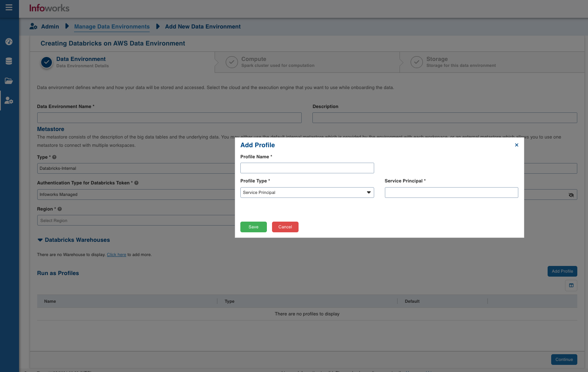
Task: Select 'There are no profiles to display'
Action: [x=307, y=314]
